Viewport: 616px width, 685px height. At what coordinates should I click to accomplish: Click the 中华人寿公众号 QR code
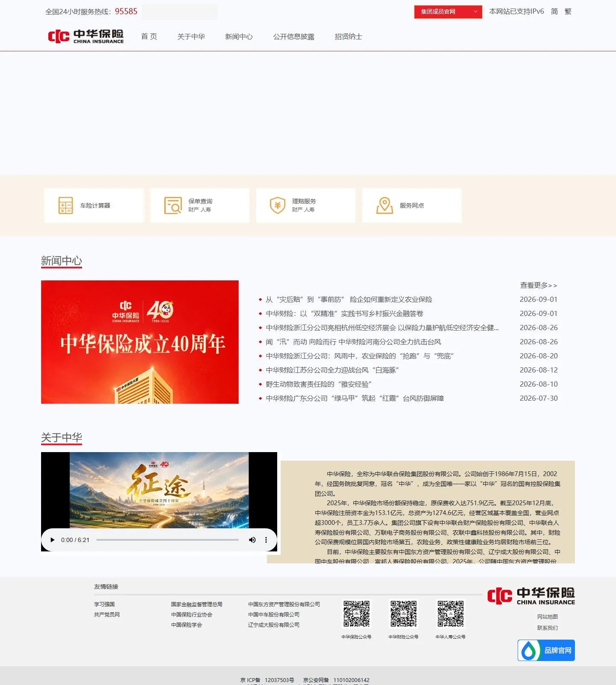pyautogui.click(x=450, y=614)
